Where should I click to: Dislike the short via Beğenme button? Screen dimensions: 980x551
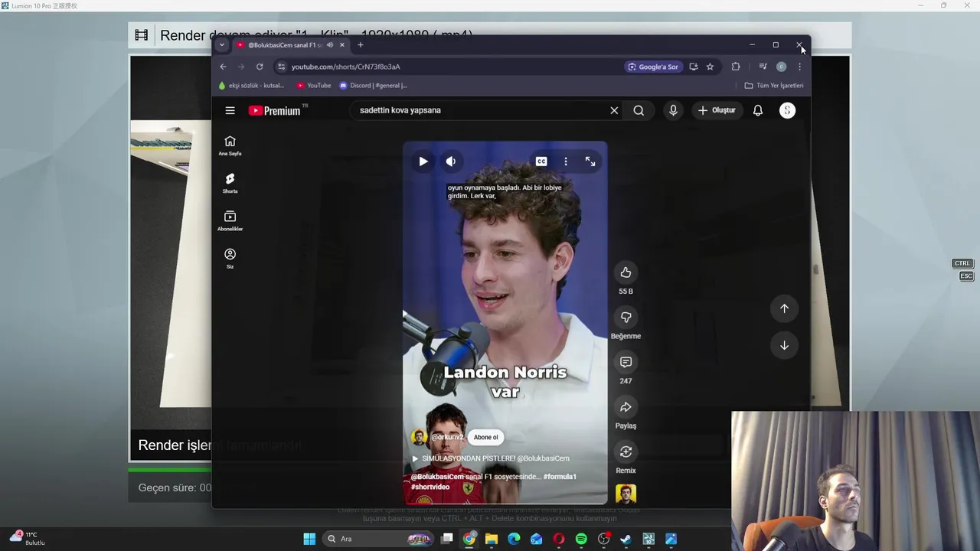(x=626, y=317)
